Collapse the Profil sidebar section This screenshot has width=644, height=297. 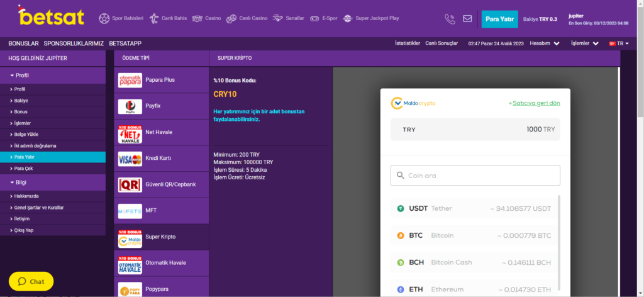(53, 76)
